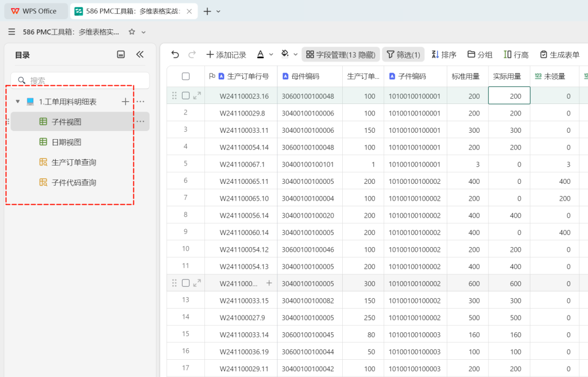The height and width of the screenshot is (377, 588).
Task: Open the 筛选(1) filter panel
Action: (403, 55)
